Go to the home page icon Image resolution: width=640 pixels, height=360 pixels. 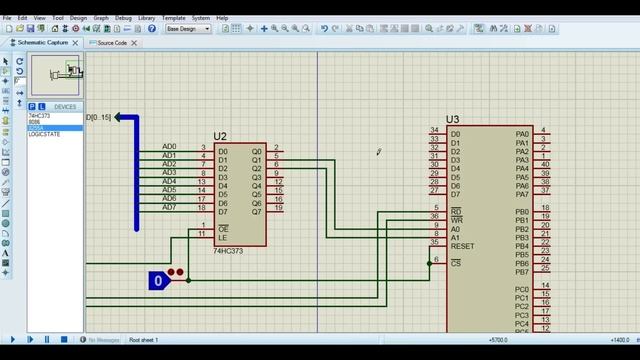[55, 29]
